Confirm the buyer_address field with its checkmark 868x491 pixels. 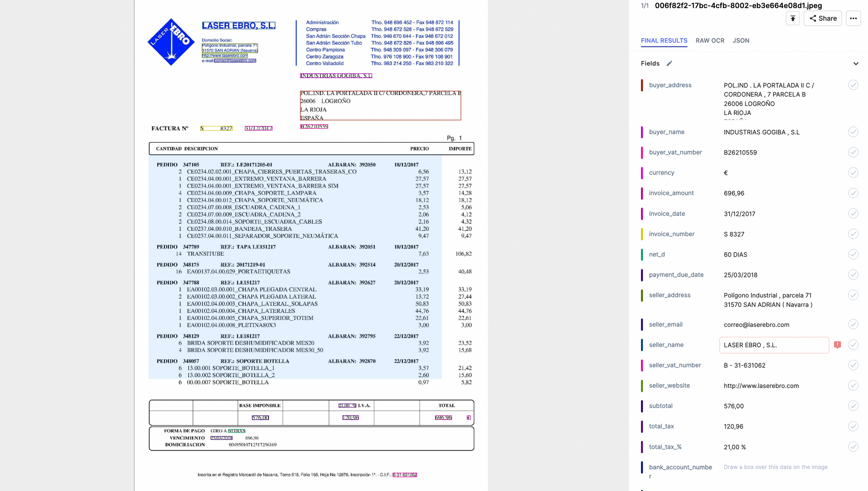point(853,85)
